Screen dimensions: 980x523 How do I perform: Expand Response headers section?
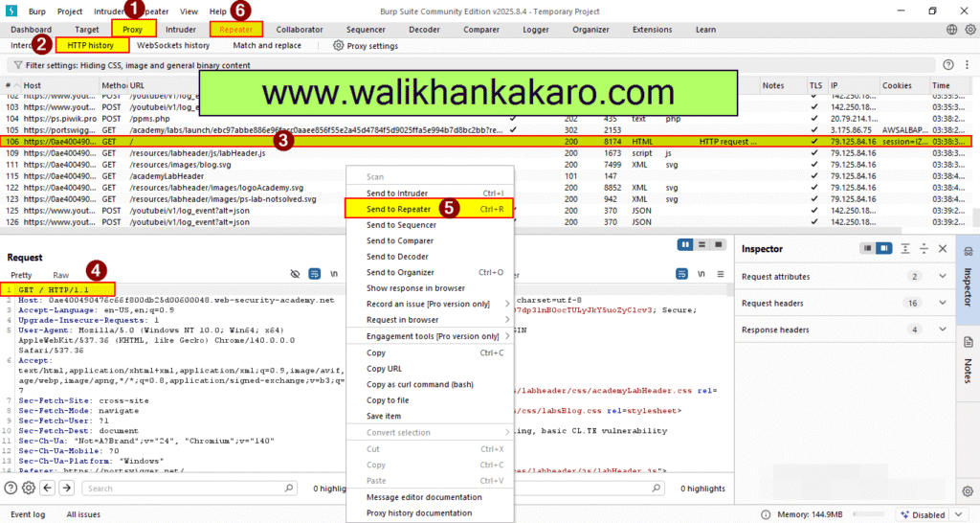pos(943,330)
